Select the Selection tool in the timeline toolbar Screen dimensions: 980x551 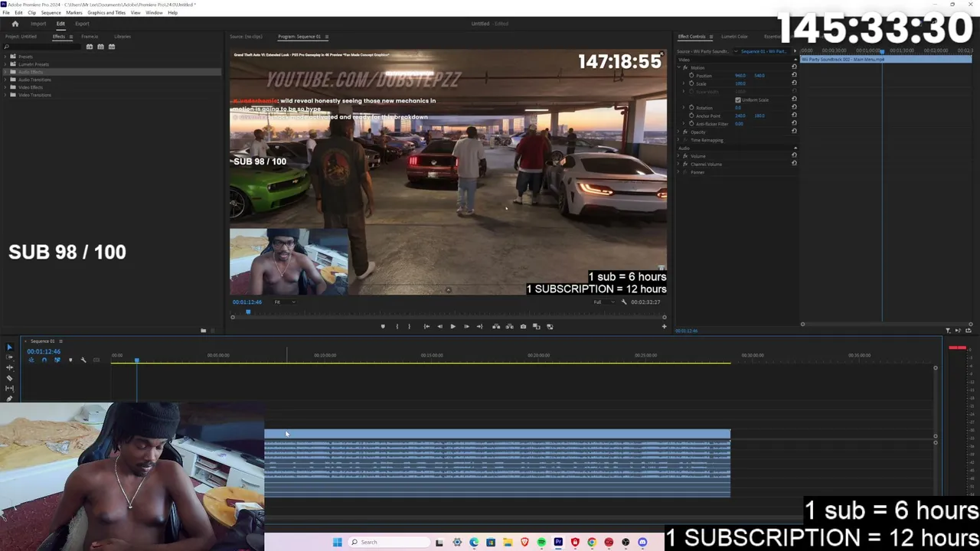9,347
